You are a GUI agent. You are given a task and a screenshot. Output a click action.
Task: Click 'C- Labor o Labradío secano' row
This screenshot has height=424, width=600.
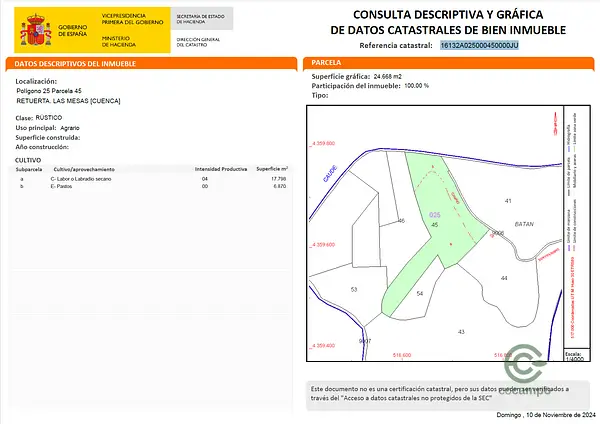[x=81, y=179]
